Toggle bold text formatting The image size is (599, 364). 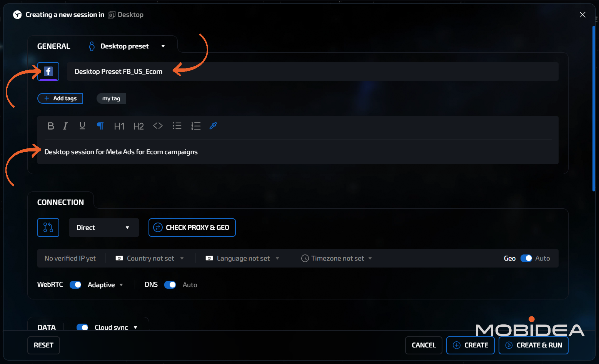[50, 126]
